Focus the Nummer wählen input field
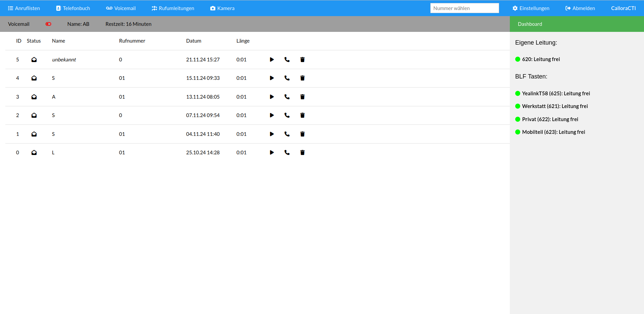Screen dimensions: 644x314 [x=465, y=8]
